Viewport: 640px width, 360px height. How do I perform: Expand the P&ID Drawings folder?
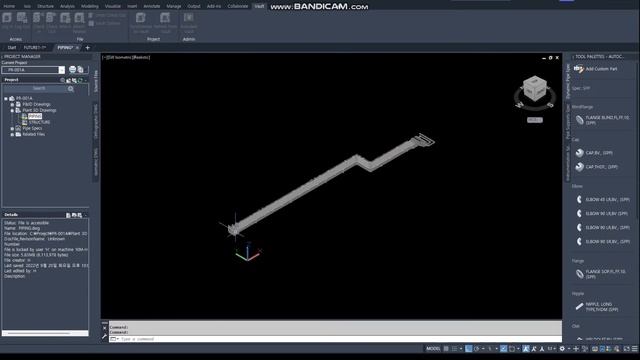pyautogui.click(x=12, y=104)
